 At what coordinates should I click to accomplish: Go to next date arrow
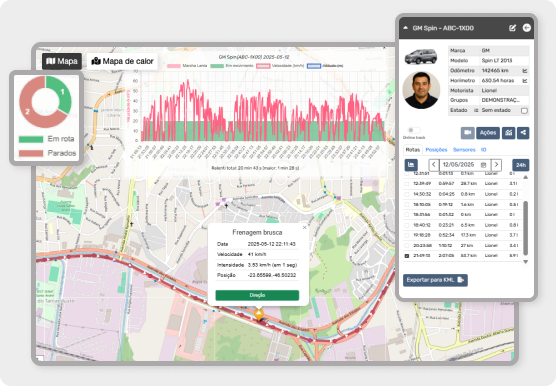click(496, 165)
